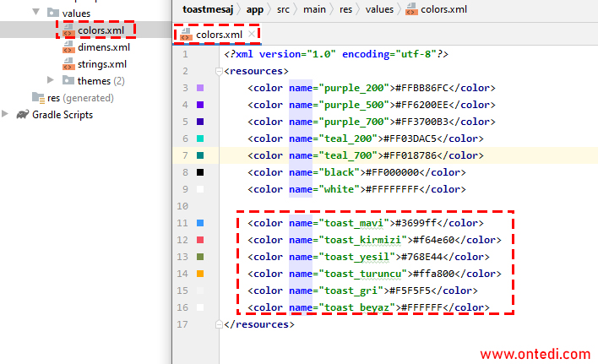
Task: Place cursor on version="1.0" attribute
Action: coord(297,55)
